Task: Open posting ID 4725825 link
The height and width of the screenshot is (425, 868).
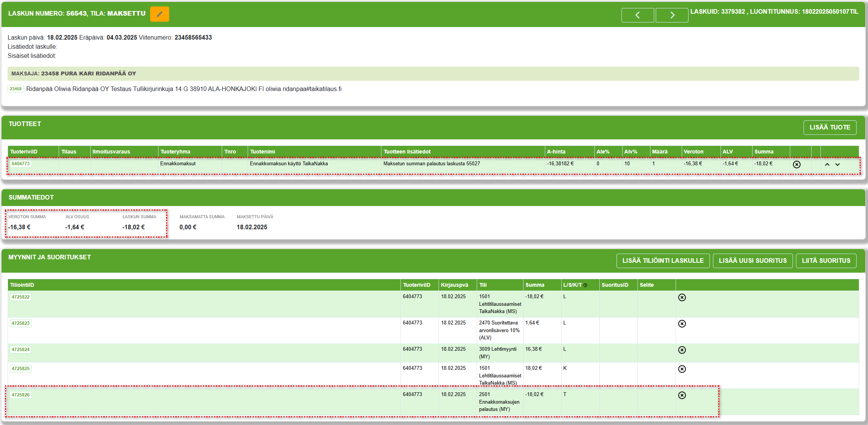Action: (x=21, y=369)
